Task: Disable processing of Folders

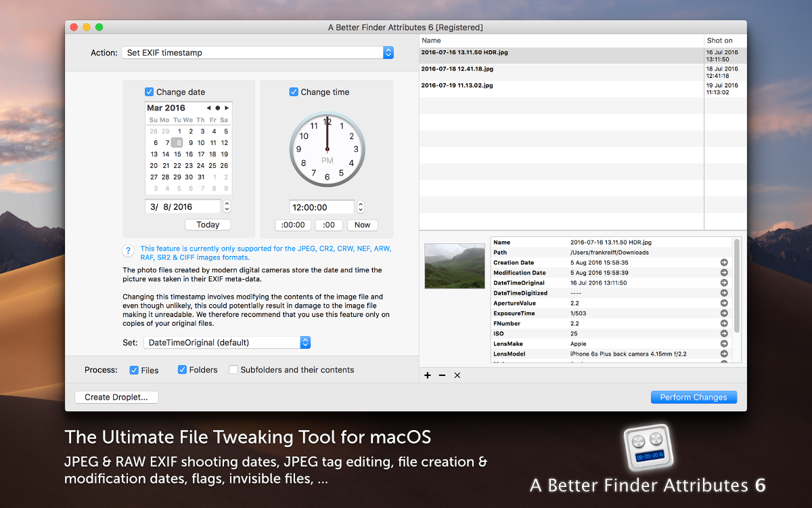Action: [x=182, y=370]
